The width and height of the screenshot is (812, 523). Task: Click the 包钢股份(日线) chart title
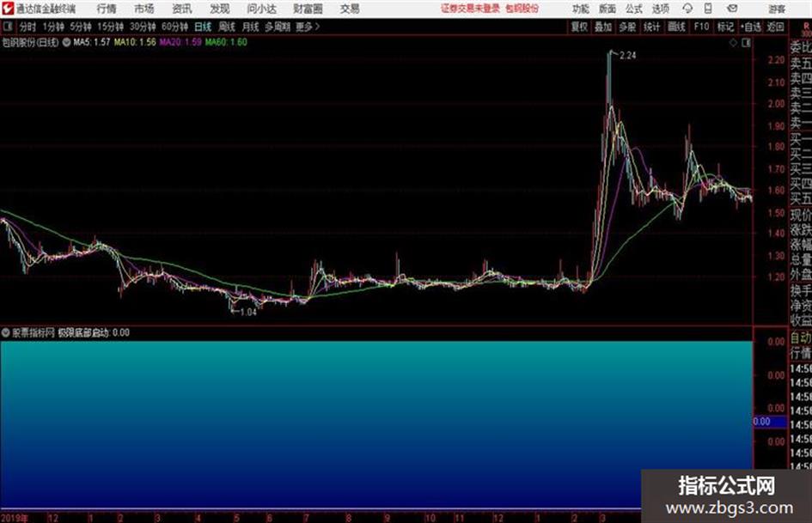coord(31,42)
